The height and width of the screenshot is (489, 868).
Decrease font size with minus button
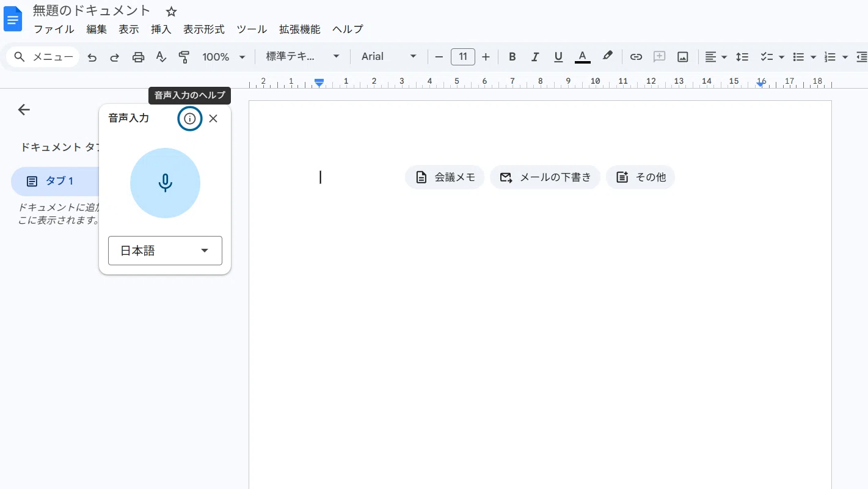pos(439,57)
